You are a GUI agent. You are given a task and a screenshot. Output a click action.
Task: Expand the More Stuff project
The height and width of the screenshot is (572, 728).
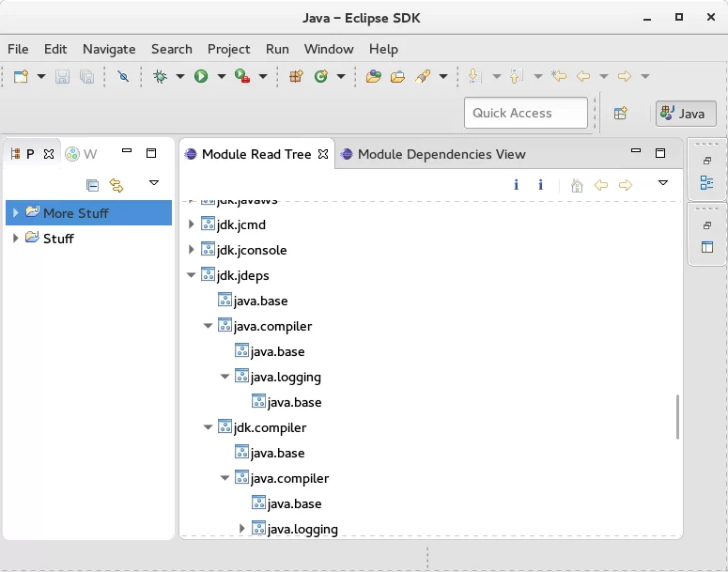15,212
